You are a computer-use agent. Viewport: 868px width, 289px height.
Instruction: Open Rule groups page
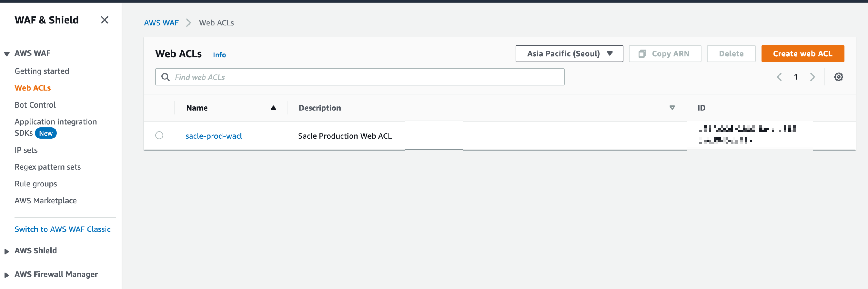click(36, 184)
